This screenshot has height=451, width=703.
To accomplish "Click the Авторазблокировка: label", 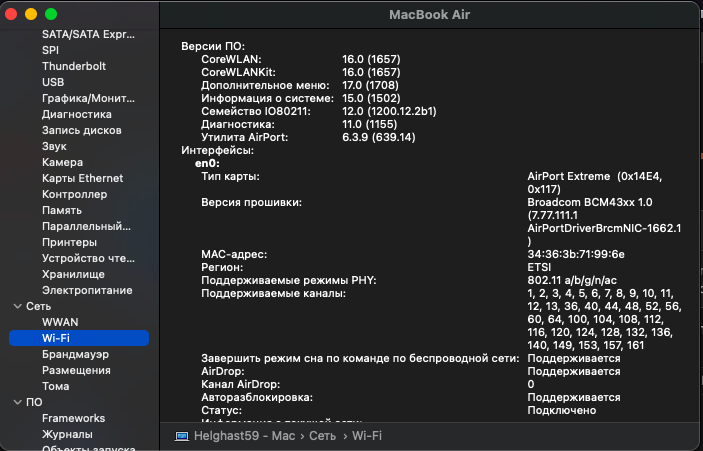I will 257,397.
